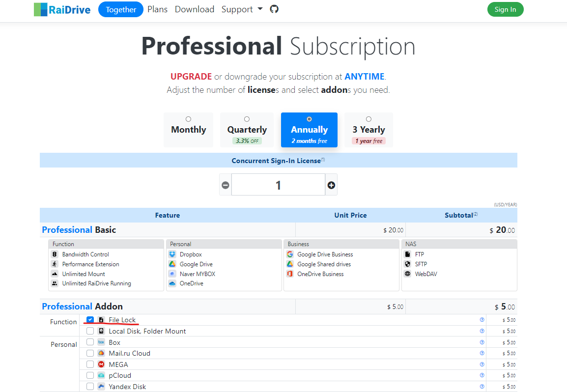Click the GitHub icon in top navigation
Screen dimensions: 567x392
click(x=274, y=8)
